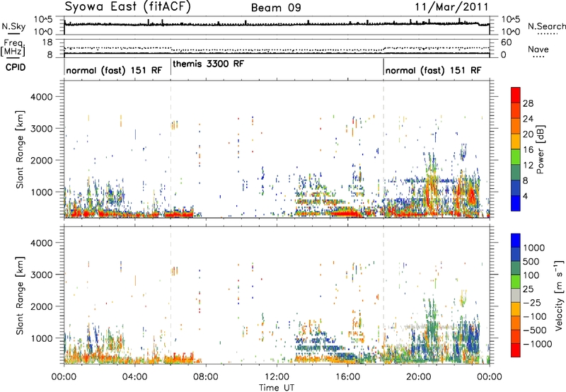This screenshot has width=566, height=392.
Task: Click the '100' velocity colorbar tick value
Action: tap(531, 275)
